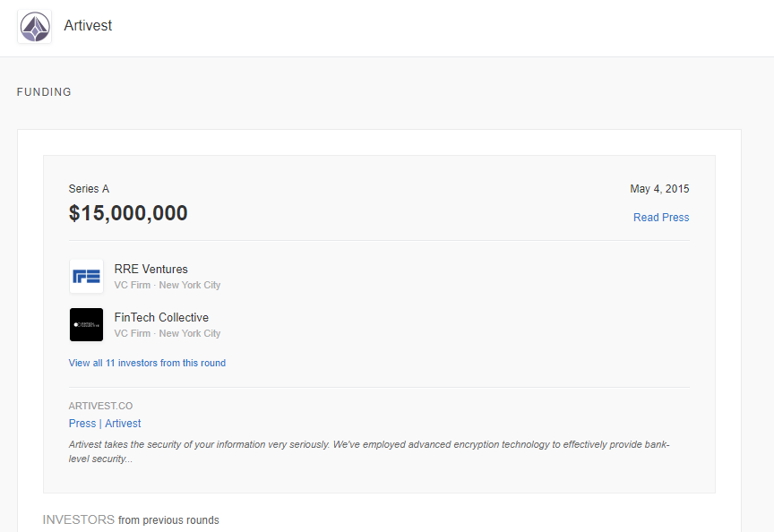Viewport: 774px width, 532px height.
Task: View all 11 investors from this round
Action: coord(147,363)
